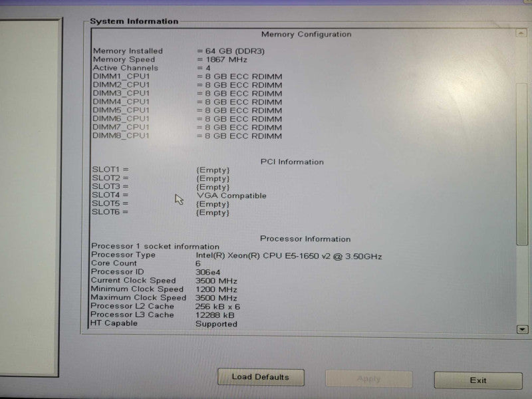Click the 12288 kB L3 cache value
The image size is (532, 399).
pyautogui.click(x=215, y=315)
